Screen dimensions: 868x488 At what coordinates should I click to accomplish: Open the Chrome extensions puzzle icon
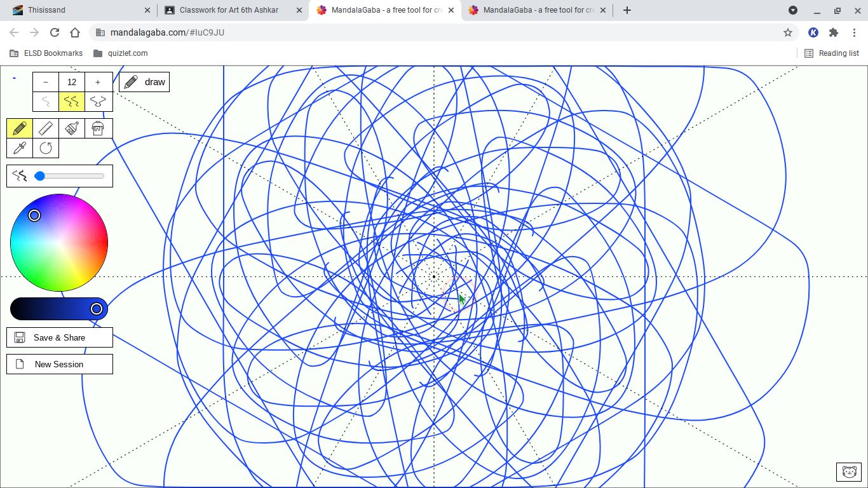[x=834, y=32]
